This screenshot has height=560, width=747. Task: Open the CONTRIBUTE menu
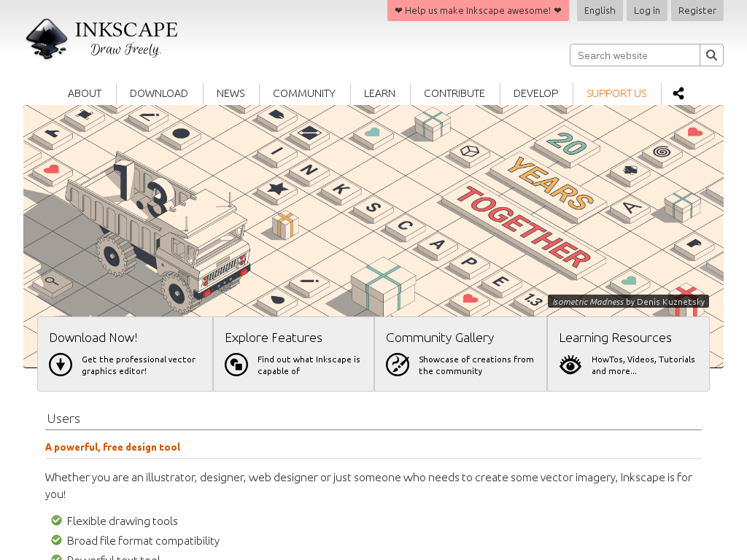[454, 93]
